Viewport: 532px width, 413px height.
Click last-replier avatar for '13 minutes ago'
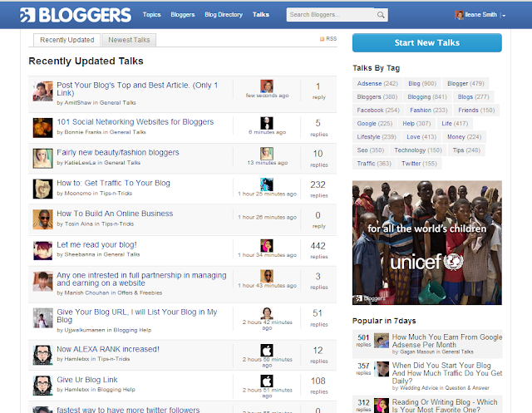267,153
